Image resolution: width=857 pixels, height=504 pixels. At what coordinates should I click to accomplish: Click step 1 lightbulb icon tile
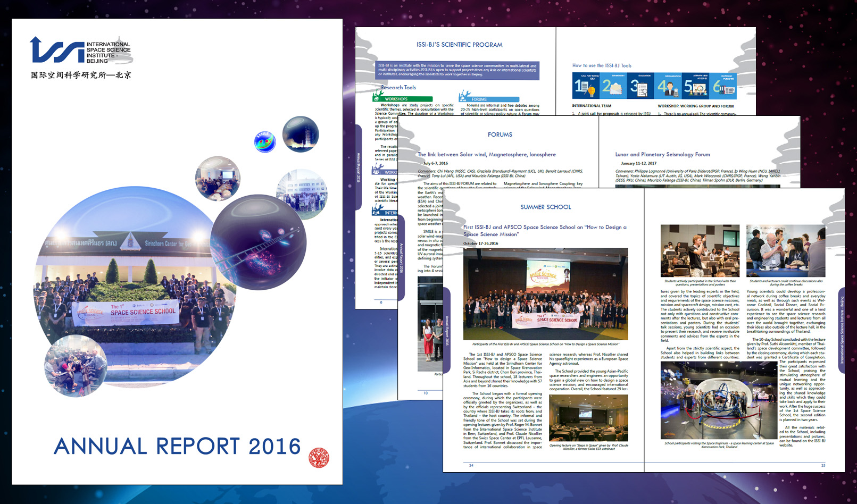click(586, 86)
